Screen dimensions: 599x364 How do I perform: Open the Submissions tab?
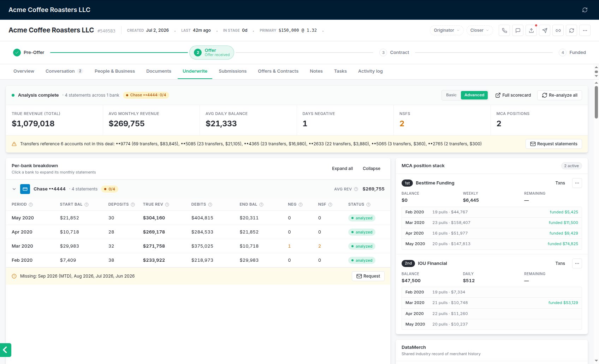[x=232, y=71]
